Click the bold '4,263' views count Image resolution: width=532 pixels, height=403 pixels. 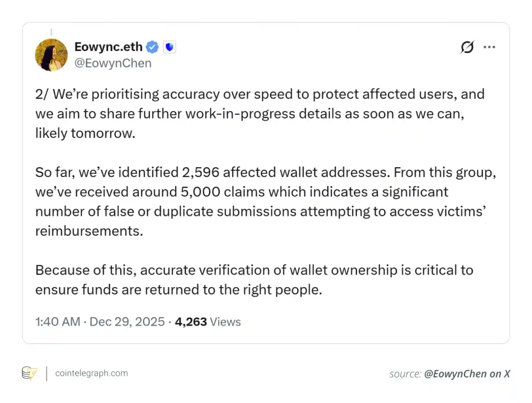[191, 322]
